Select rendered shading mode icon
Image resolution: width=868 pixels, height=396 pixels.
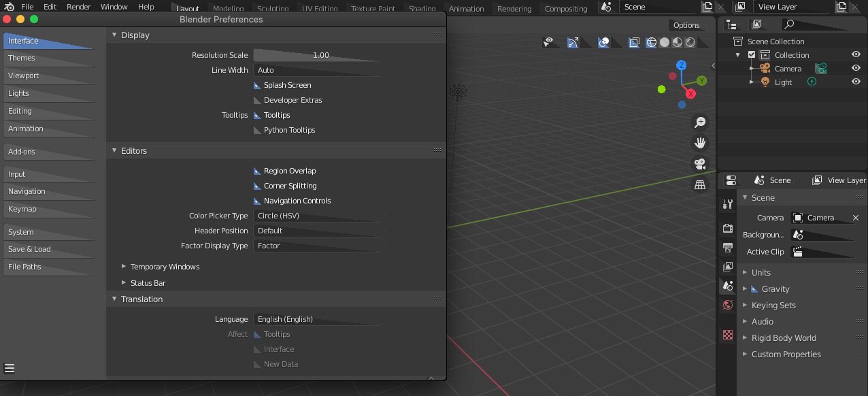690,42
